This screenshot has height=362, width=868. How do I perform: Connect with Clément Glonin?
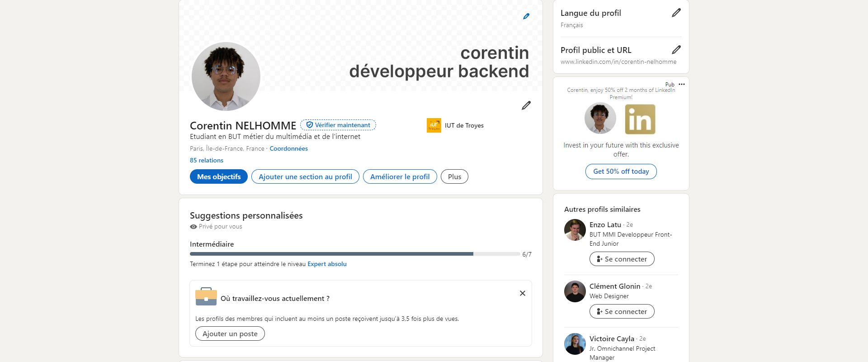tap(622, 311)
